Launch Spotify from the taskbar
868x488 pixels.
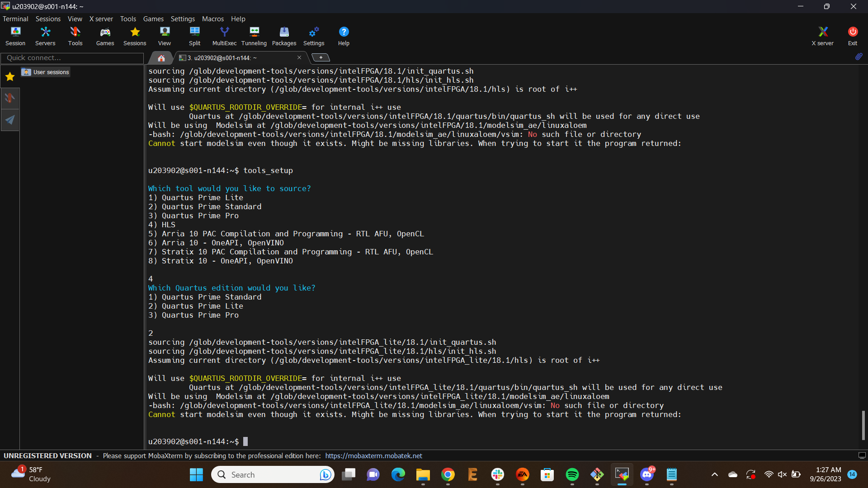(x=572, y=475)
